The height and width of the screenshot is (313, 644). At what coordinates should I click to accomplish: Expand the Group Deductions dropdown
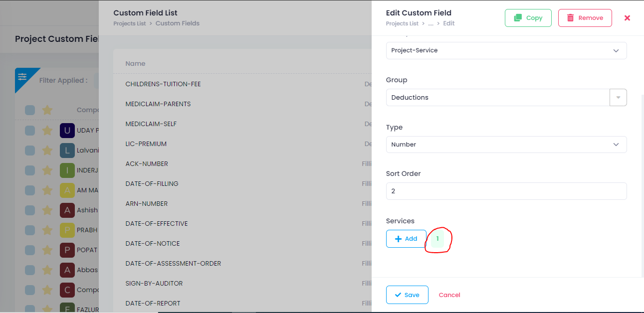point(618,98)
